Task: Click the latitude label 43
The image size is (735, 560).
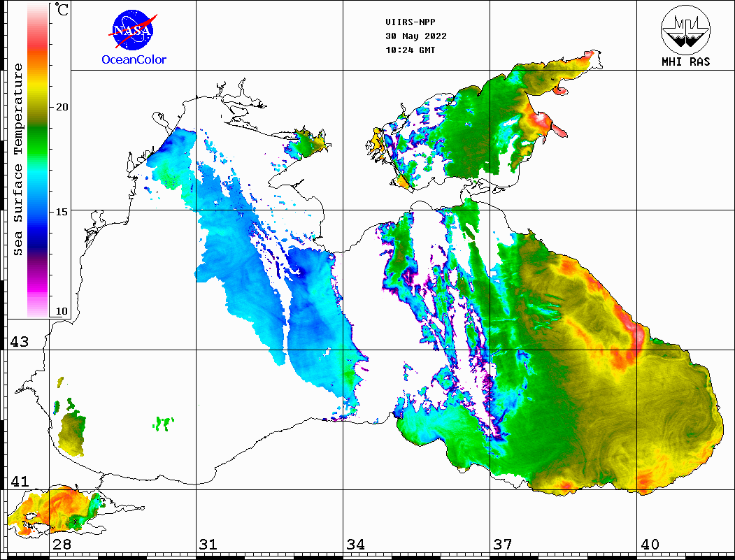Action: (18, 342)
